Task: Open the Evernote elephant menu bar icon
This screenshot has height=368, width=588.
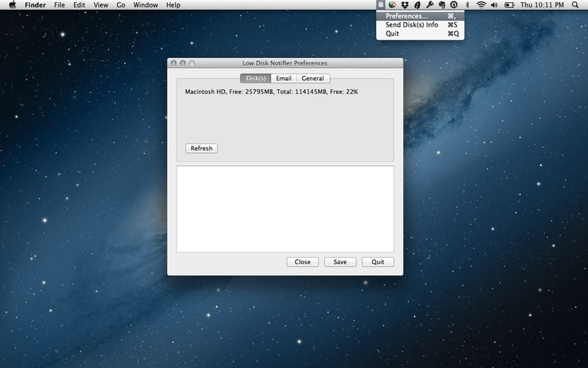Action: click(442, 5)
